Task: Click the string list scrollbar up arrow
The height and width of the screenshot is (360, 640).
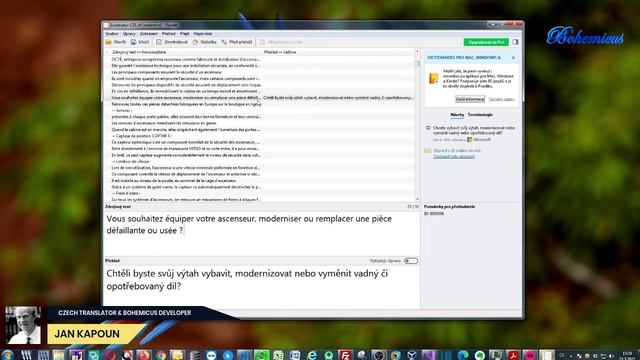Action: pos(417,51)
